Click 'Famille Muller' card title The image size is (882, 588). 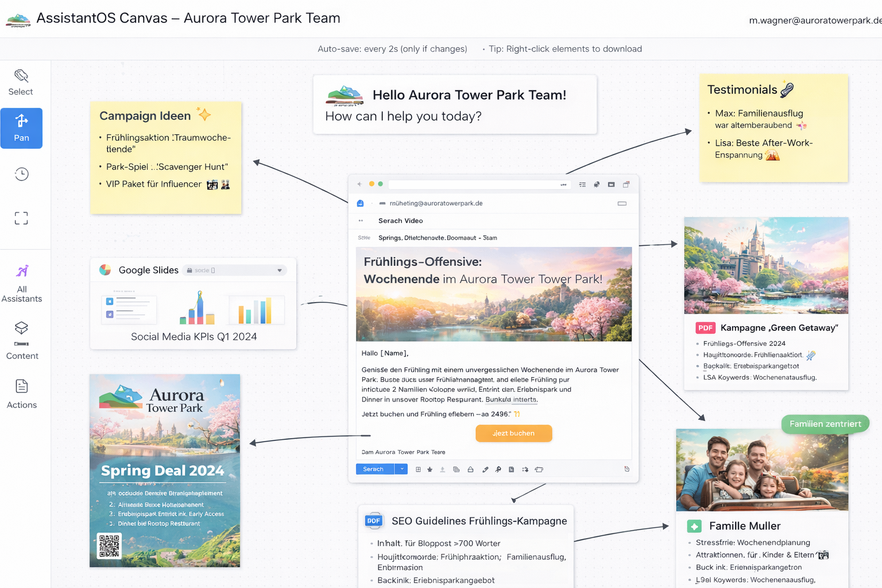coord(745,526)
